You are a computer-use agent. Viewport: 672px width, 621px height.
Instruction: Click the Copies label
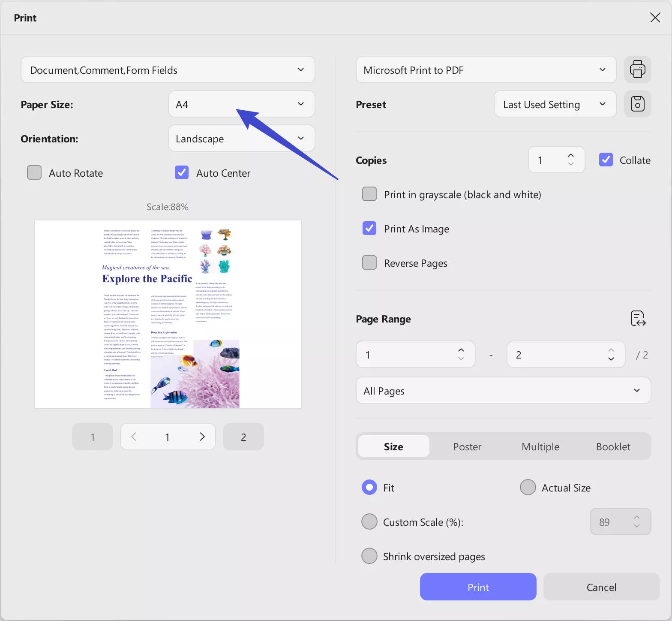pyautogui.click(x=372, y=160)
